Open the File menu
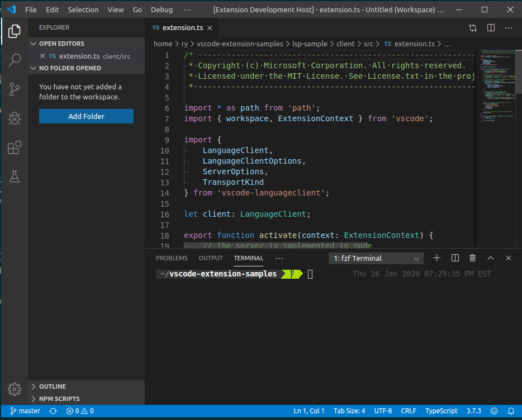 click(31, 9)
